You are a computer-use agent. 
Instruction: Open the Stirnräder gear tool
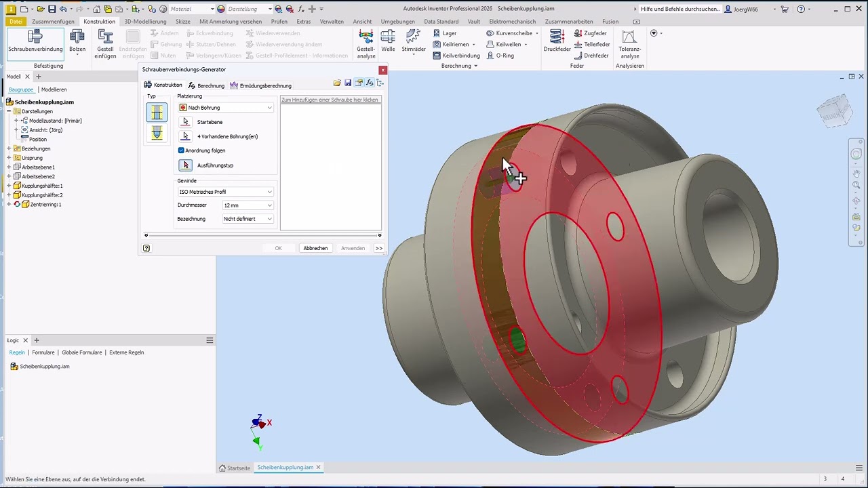(414, 42)
